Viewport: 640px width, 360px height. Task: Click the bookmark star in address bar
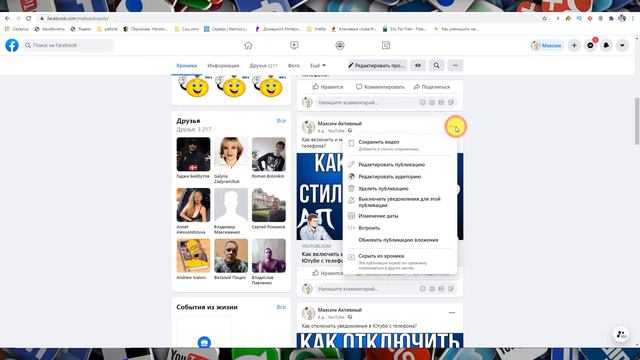click(544, 18)
